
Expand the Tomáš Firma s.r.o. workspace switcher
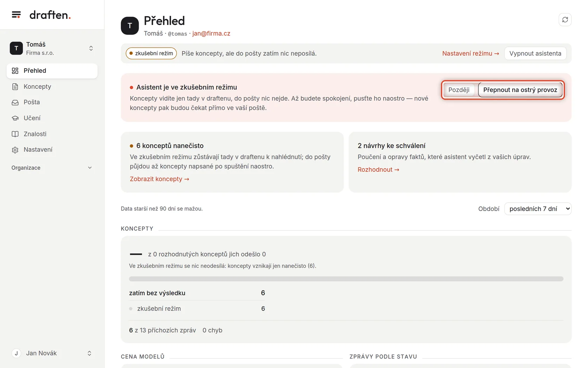52,48
